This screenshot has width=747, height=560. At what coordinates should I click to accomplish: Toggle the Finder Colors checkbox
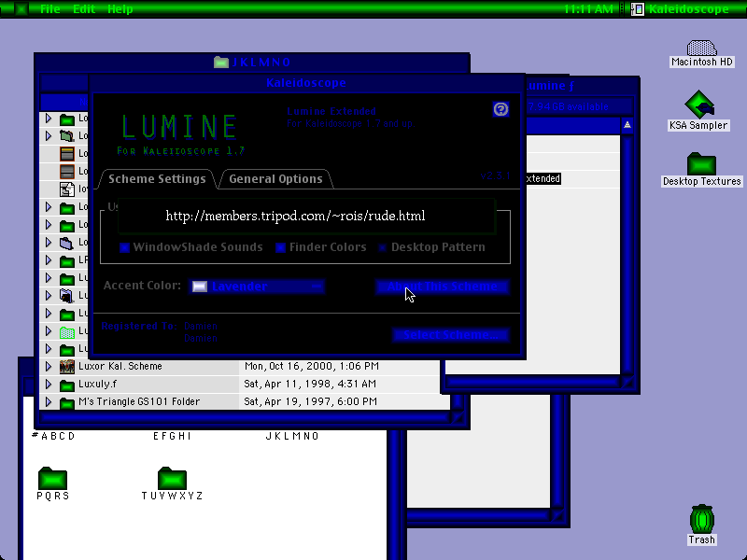(281, 247)
